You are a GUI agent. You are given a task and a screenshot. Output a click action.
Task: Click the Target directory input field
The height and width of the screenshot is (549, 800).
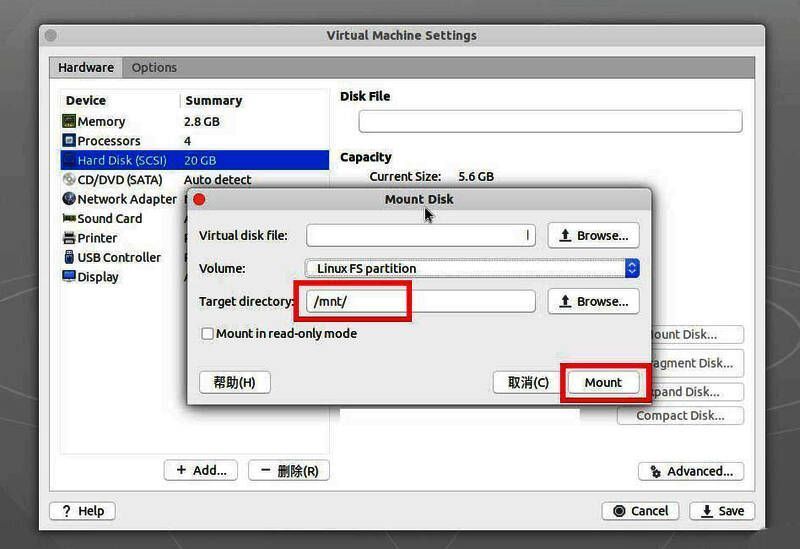(x=420, y=301)
